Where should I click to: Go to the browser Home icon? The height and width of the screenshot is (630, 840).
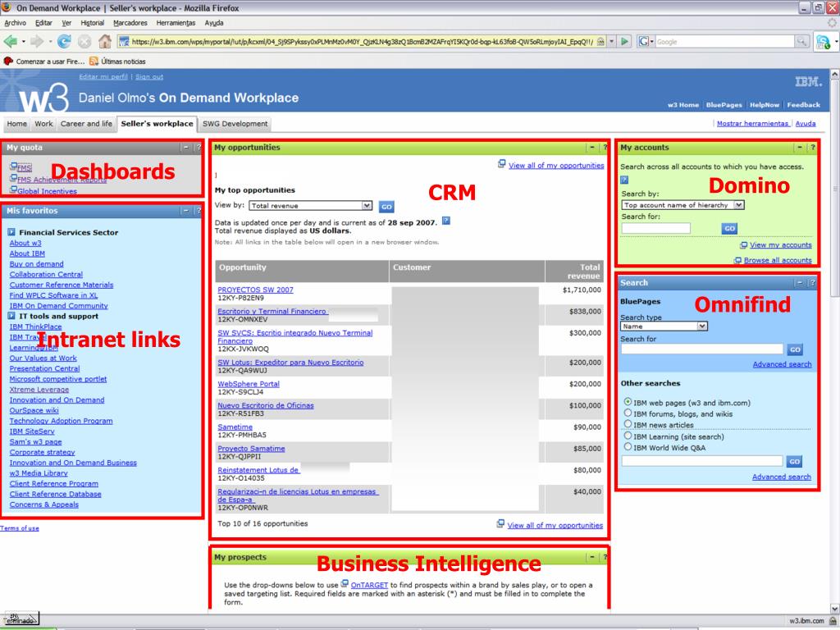click(x=105, y=41)
